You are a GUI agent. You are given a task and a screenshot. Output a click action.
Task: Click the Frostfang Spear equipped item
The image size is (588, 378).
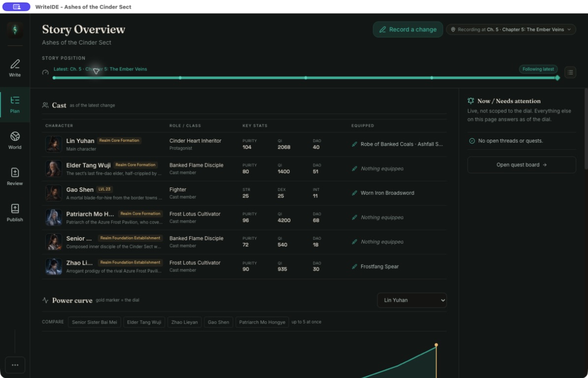[x=379, y=267]
